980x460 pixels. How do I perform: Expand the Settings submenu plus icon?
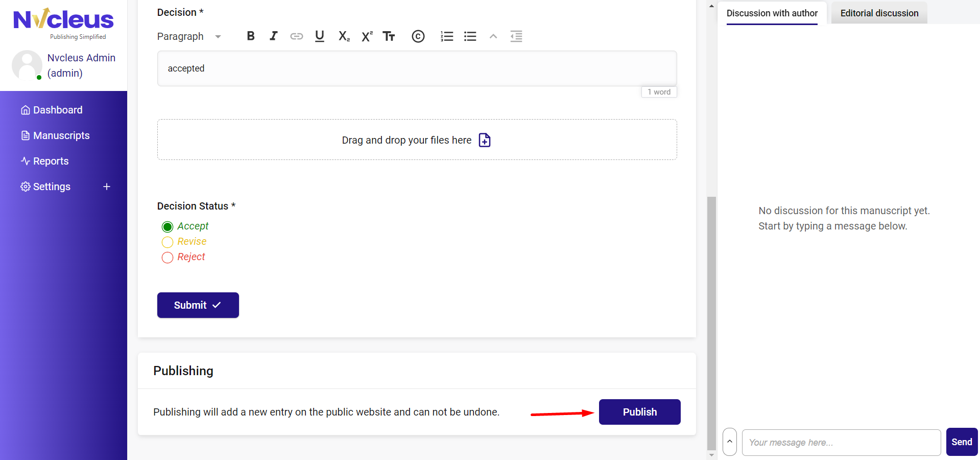[107, 187]
